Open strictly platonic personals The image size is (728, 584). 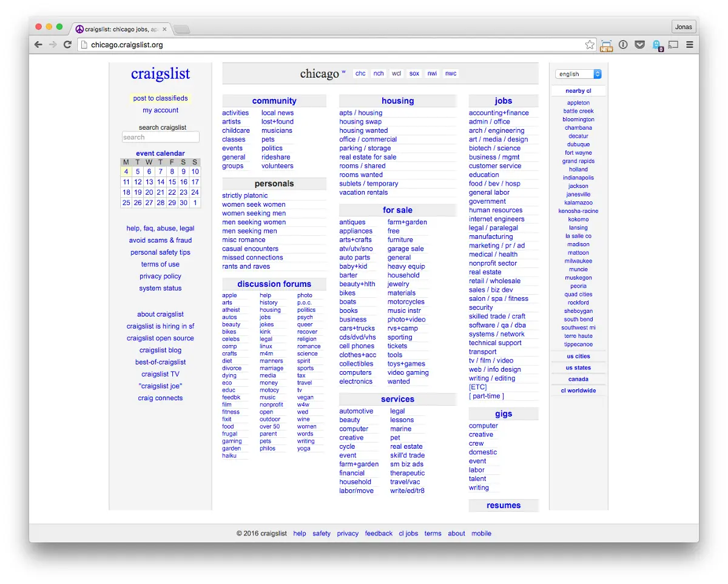tap(245, 196)
